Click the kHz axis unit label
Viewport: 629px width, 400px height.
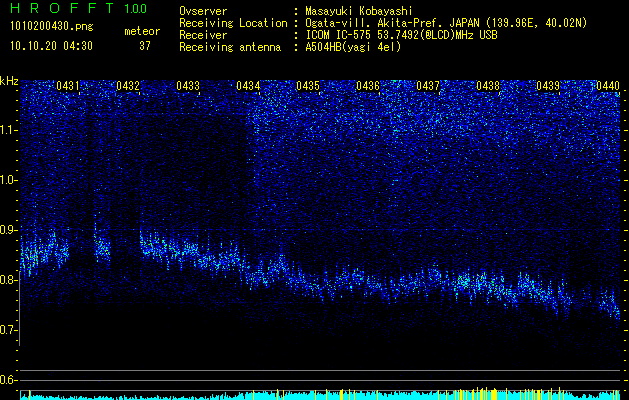point(9,81)
